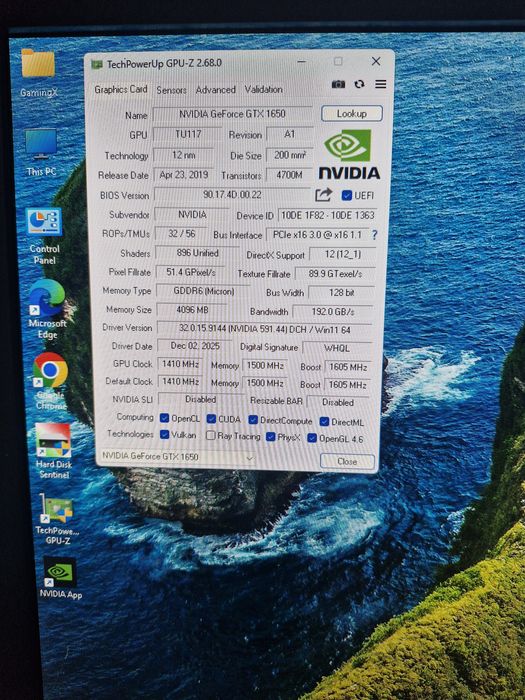Image resolution: width=525 pixels, height=700 pixels.
Task: Click the Shaders value 896 Unified
Action: pyautogui.click(x=197, y=253)
